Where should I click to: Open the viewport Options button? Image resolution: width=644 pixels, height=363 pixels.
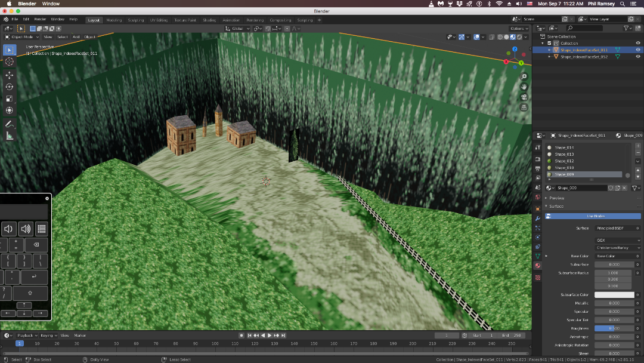(519, 28)
